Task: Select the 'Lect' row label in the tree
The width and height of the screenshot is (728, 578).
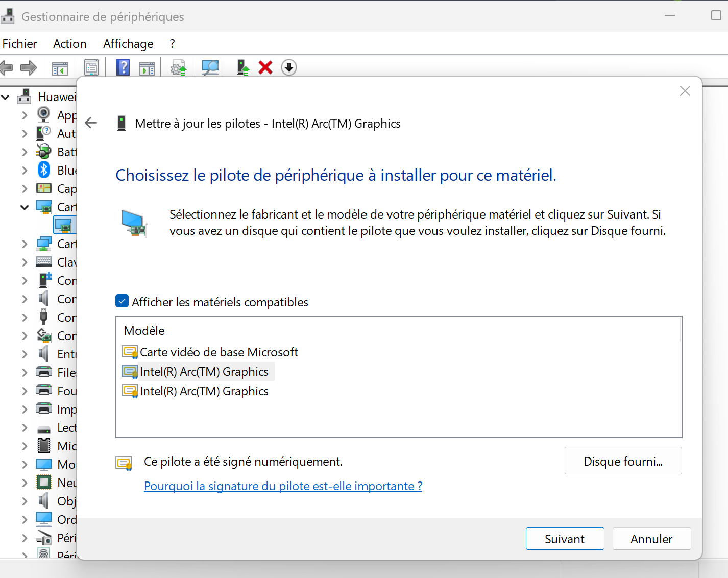Action: click(x=66, y=427)
